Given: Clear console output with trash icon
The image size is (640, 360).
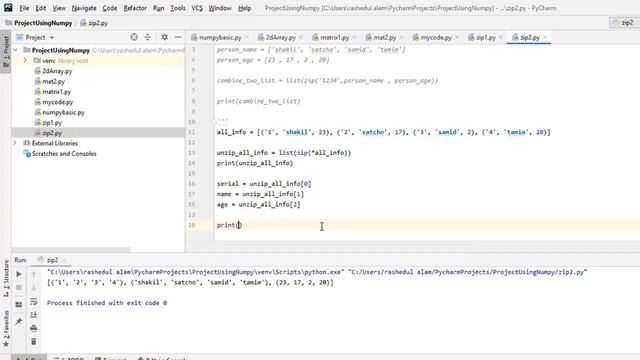Looking at the screenshot, I should [34, 342].
